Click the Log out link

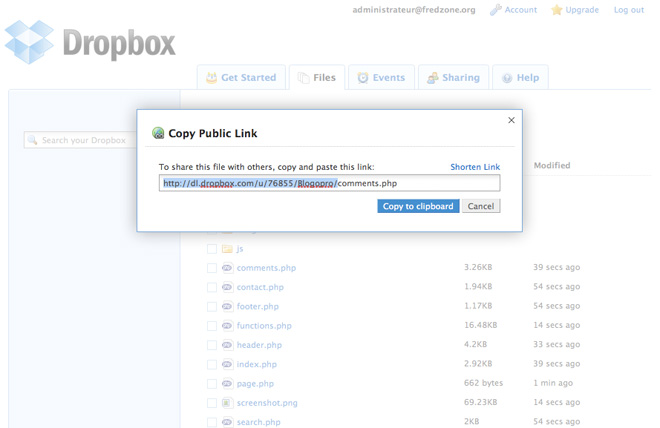click(629, 10)
